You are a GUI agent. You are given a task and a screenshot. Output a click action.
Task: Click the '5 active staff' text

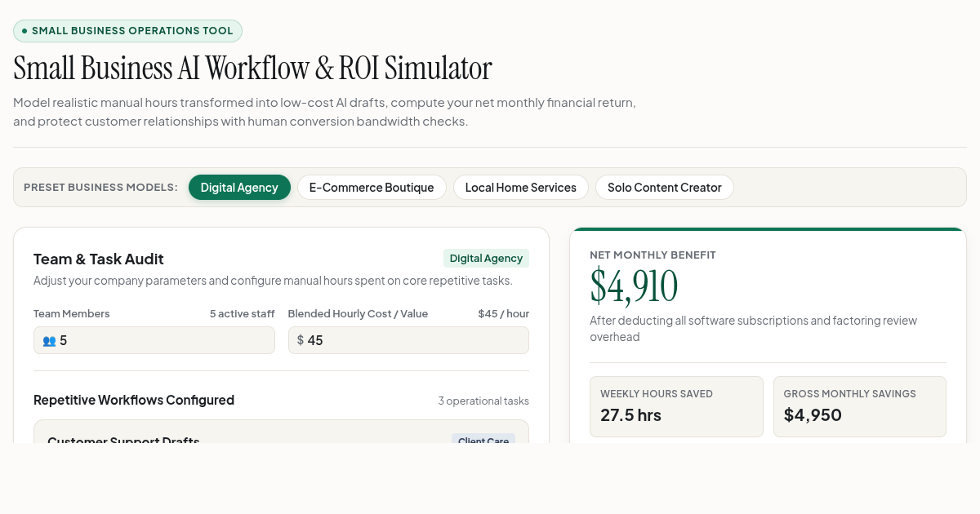point(243,314)
